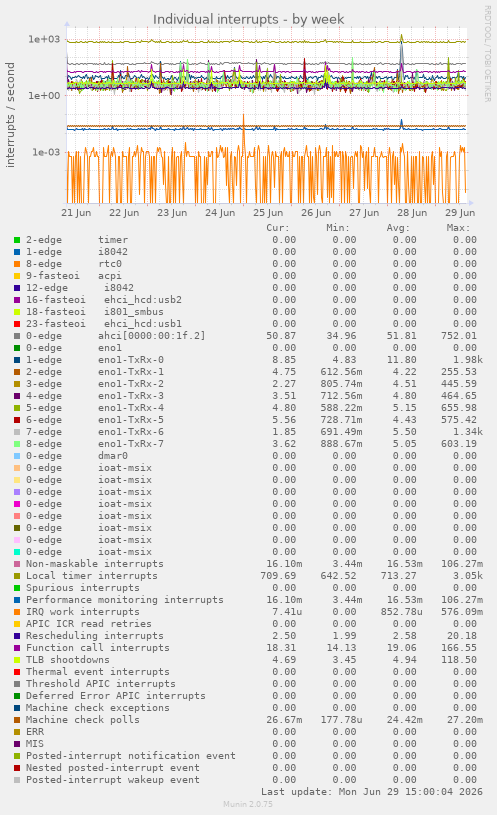Click the 'Last update' timestamp line
Image resolution: width=497 pixels, height=815 pixels.
coord(372,792)
